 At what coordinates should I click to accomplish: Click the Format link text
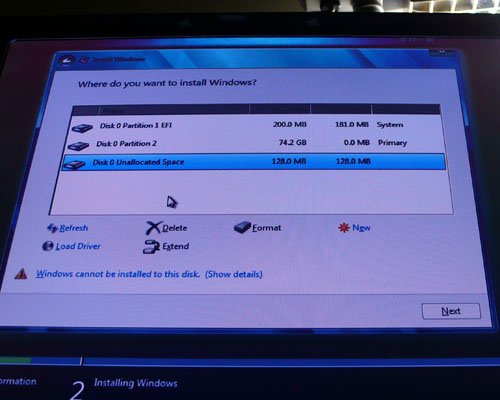click(x=267, y=228)
